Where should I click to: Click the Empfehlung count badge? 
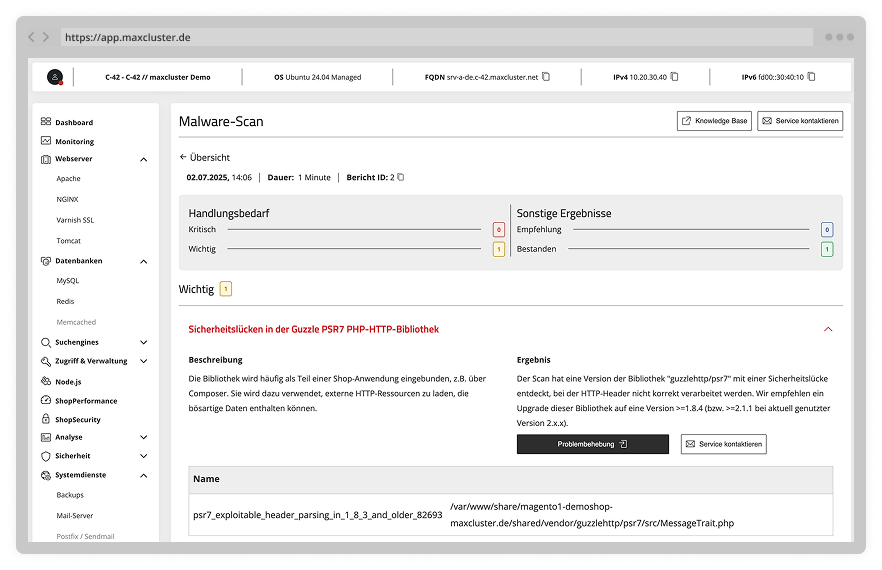click(x=827, y=230)
